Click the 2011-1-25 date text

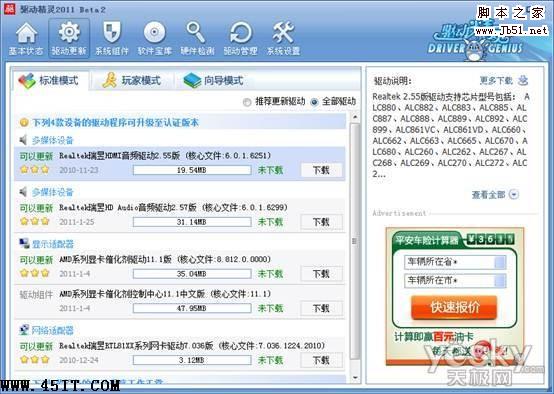(x=76, y=222)
